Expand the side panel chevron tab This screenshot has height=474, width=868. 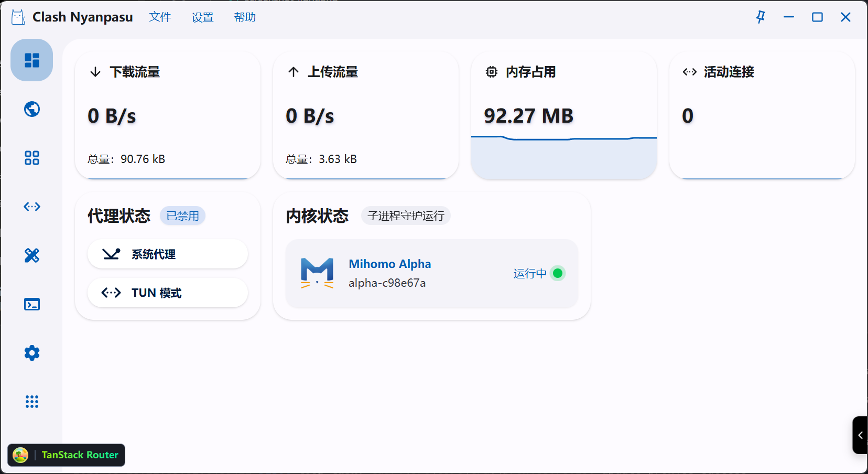click(860, 435)
